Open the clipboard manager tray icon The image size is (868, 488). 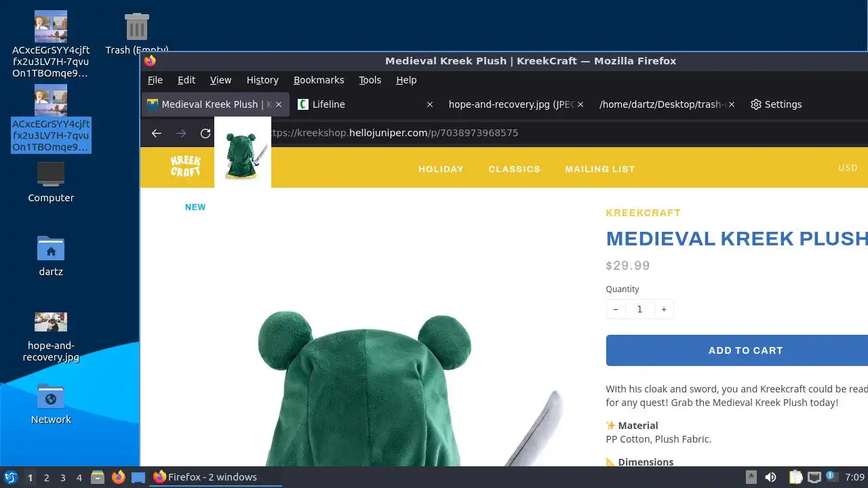[x=796, y=477]
